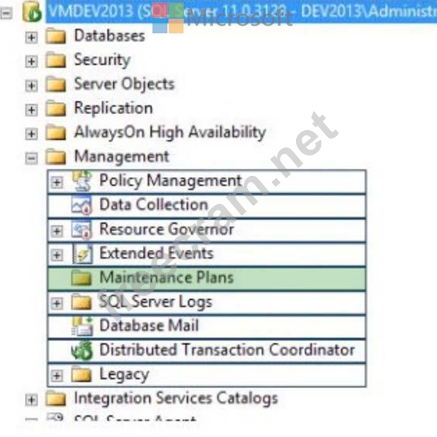Click the Management folder icon
This screenshot has width=437, height=437.
(56, 157)
